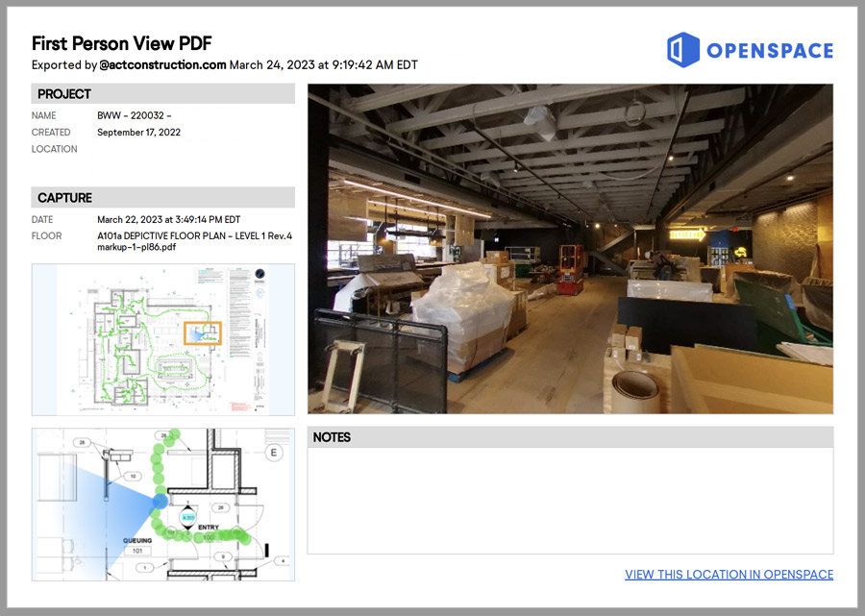Click the NOTES section header
Viewport: 865px width, 616px height.
click(x=570, y=437)
